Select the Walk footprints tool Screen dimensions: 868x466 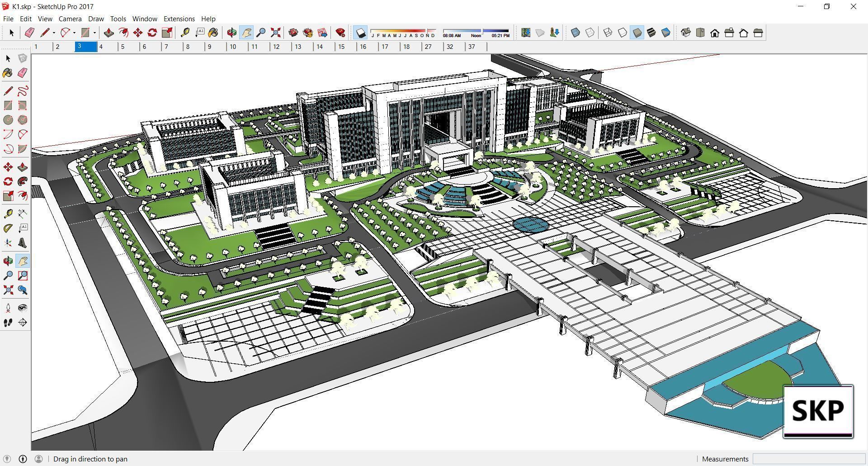pos(8,323)
